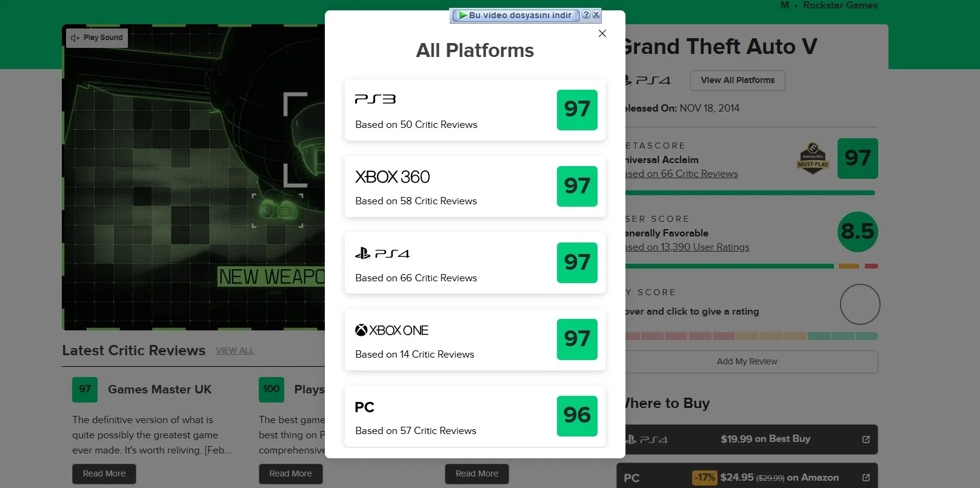
Task: Click the PS3 97 Metascore badge
Action: coord(577,110)
